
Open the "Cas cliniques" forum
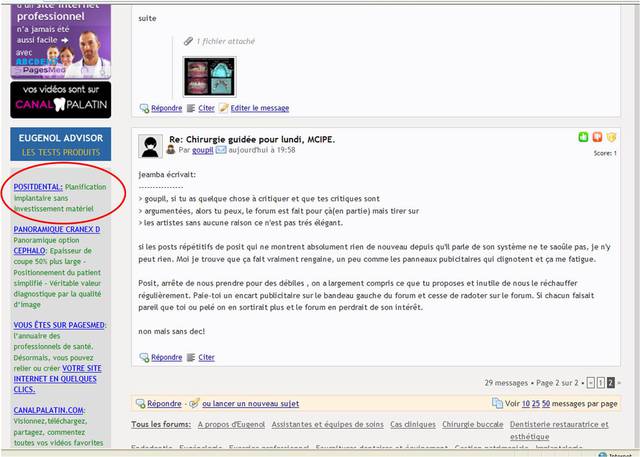coord(411,425)
